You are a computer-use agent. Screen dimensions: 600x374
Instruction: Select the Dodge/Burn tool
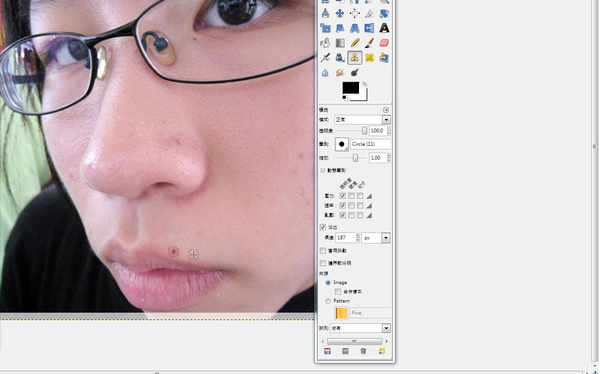pos(354,72)
